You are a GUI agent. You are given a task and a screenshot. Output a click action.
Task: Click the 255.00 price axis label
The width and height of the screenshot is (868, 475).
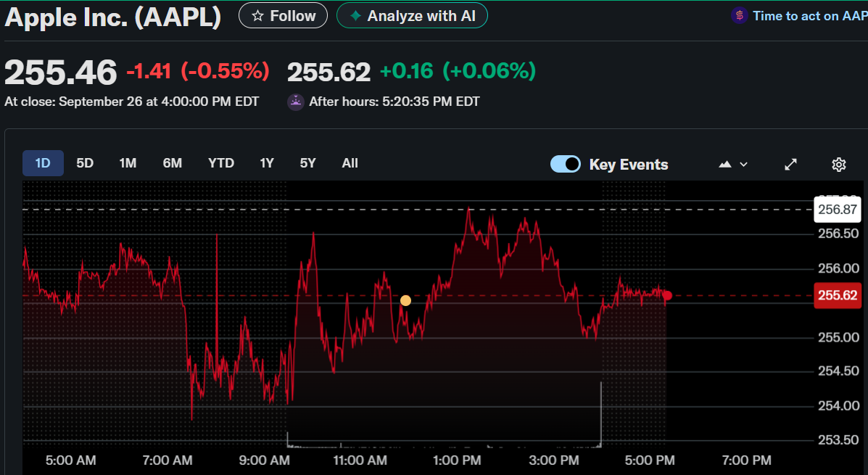point(838,338)
